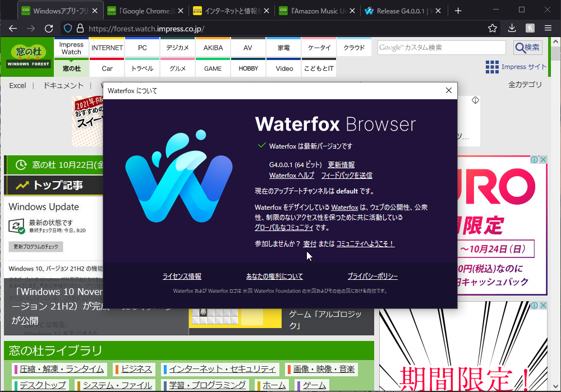Click the 検索 magnifier search icon
The height and width of the screenshot is (392, 561).
coord(526,48)
